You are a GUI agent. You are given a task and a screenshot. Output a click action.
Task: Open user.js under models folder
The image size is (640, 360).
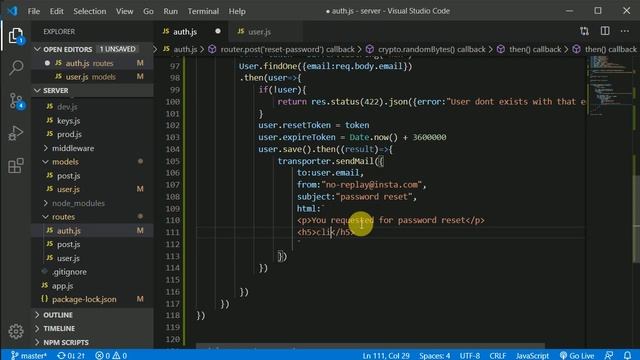[x=92, y=189]
